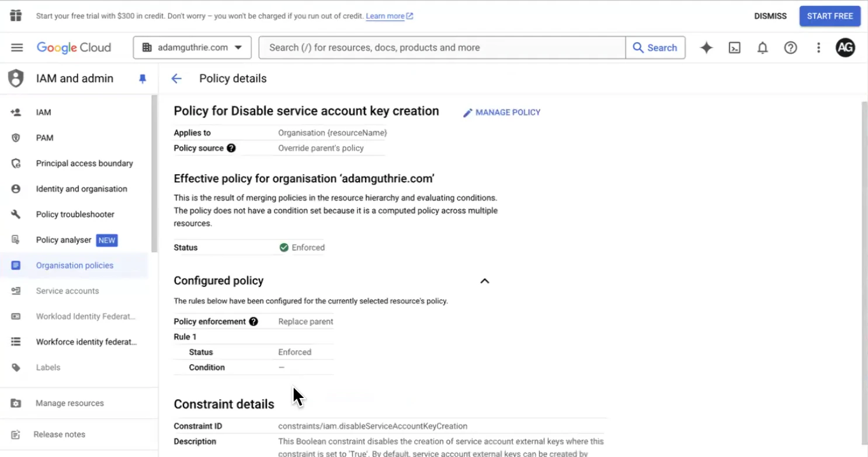Open the adamguthrie.com project selector

click(192, 47)
